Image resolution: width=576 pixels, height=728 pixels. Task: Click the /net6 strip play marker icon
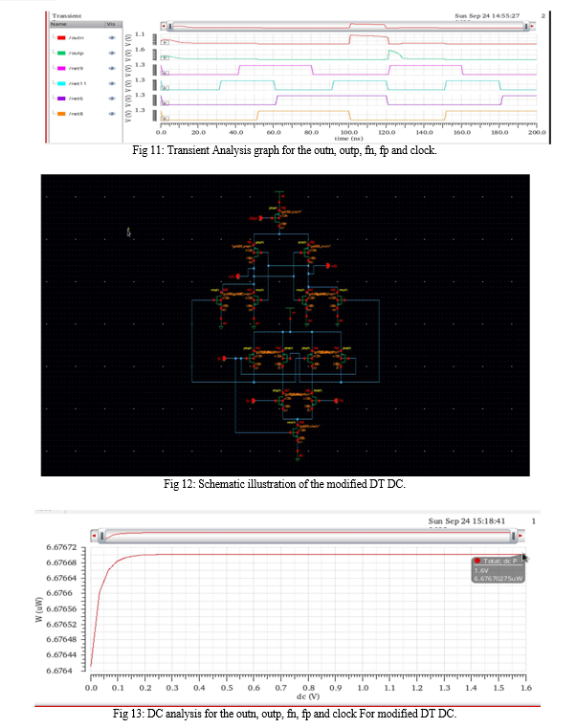(165, 103)
